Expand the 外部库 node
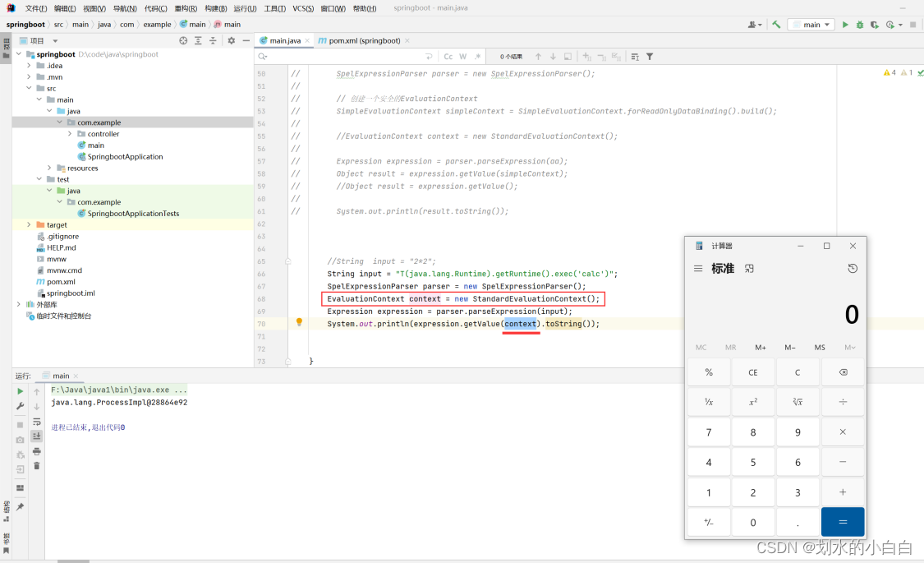 tap(19, 304)
